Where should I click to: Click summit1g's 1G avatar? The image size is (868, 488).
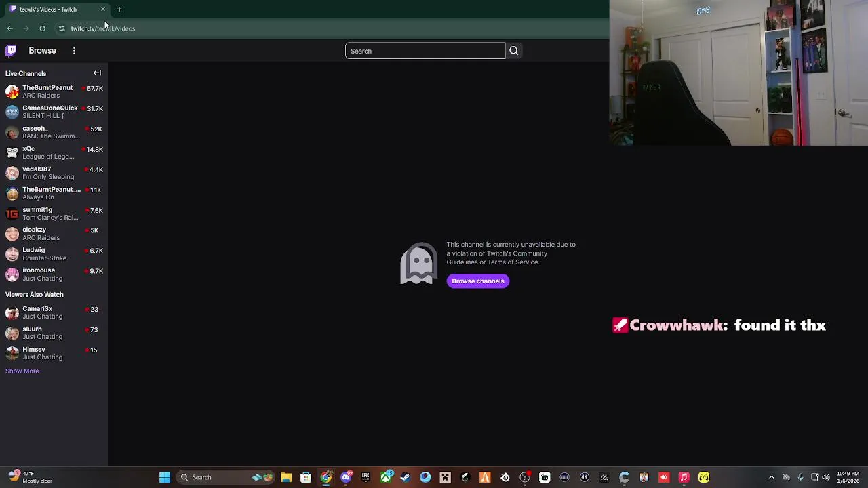pyautogui.click(x=12, y=213)
